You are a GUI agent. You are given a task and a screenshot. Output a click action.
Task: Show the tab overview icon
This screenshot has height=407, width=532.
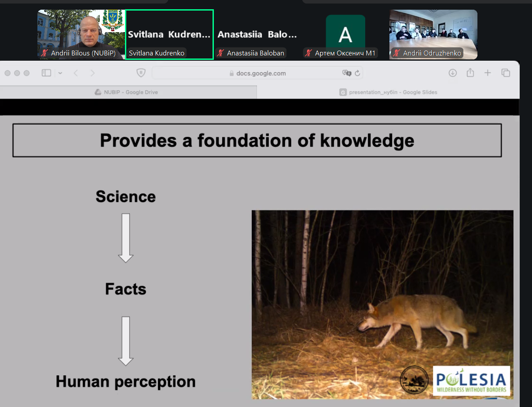[x=506, y=73]
